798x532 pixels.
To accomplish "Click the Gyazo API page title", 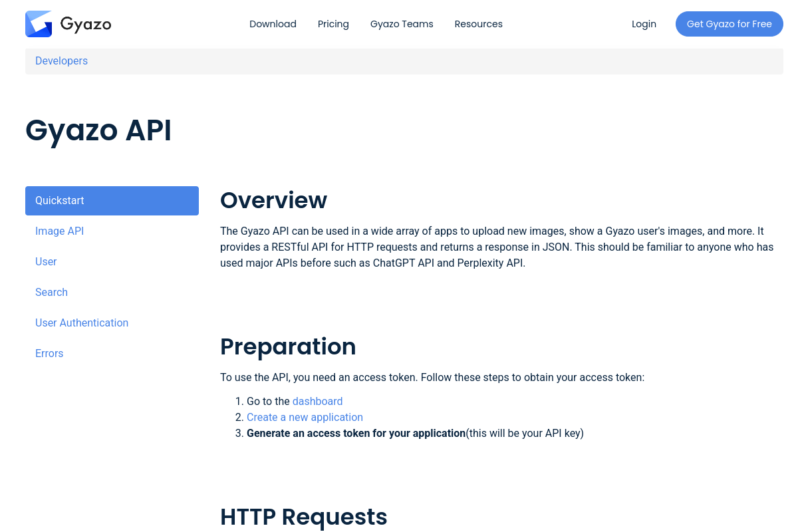I will (x=98, y=130).
